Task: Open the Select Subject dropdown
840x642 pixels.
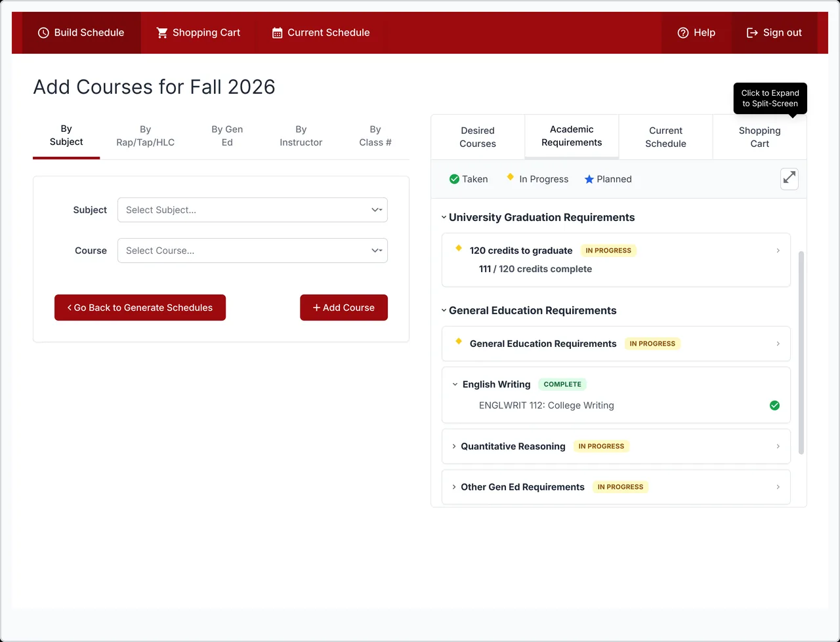Action: pos(253,210)
